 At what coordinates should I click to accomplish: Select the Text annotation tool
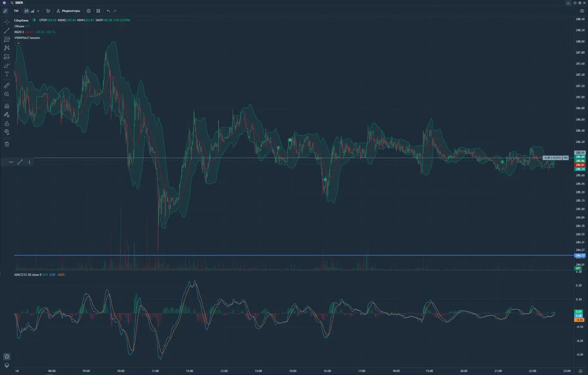[x=7, y=74]
